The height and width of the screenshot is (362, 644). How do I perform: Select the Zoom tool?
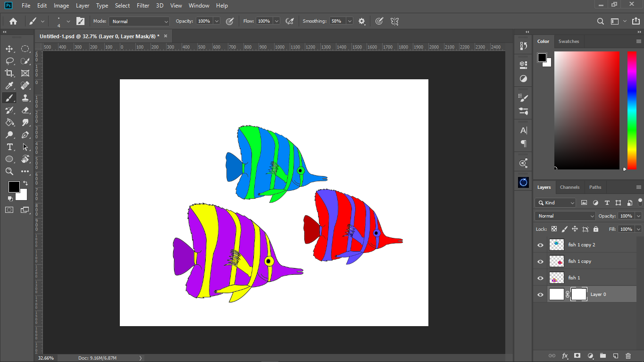pos(9,171)
